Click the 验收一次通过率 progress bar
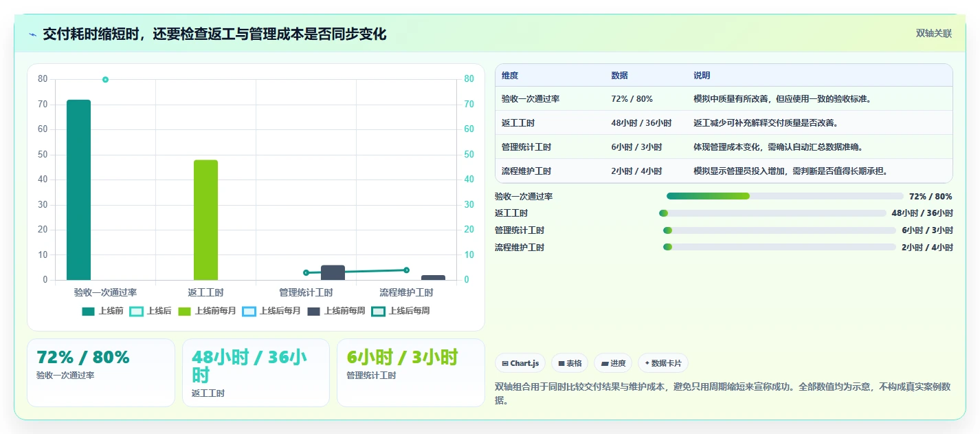This screenshot has width=980, height=434. click(x=785, y=196)
